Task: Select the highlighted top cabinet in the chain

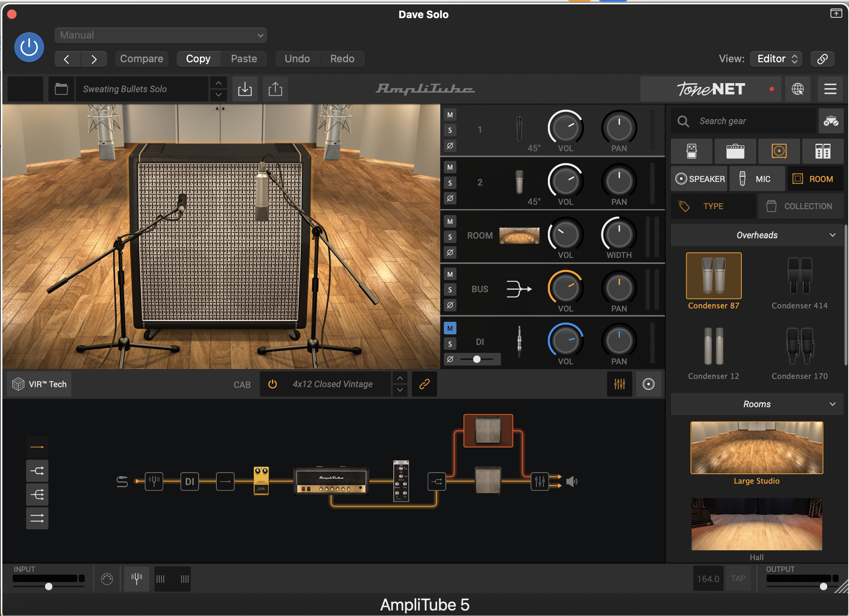Action: (x=488, y=430)
